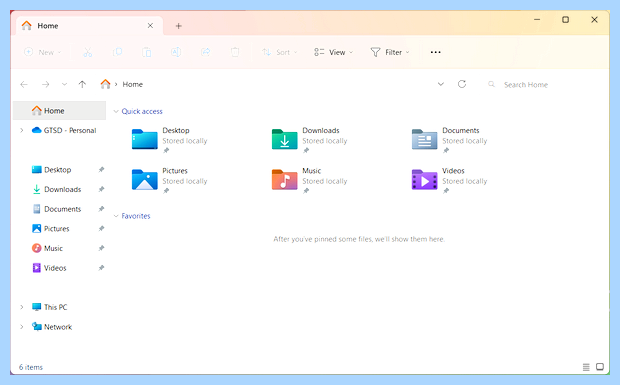
Task: Select the Home tab
Action: pos(90,26)
